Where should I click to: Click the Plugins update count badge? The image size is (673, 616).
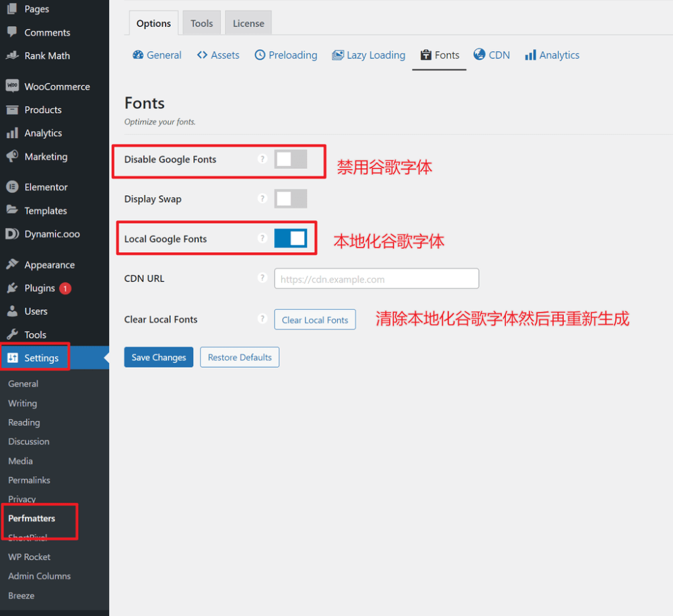tap(65, 288)
